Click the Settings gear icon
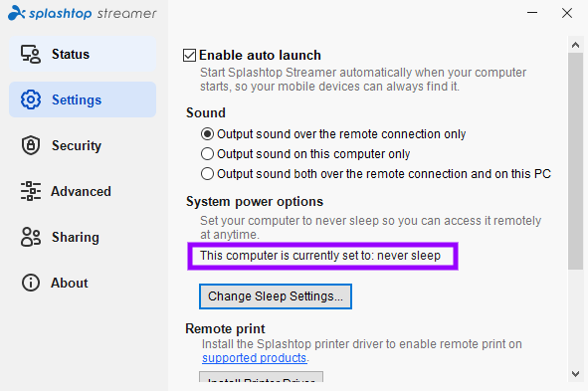 coord(31,99)
